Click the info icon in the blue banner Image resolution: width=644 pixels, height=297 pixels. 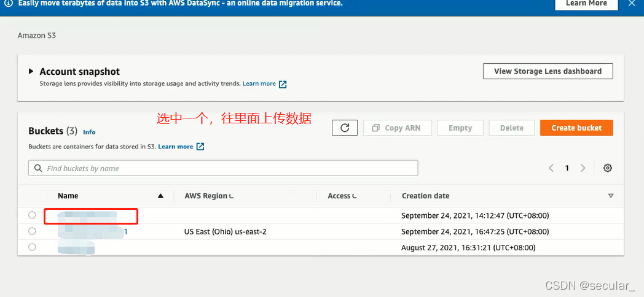click(x=9, y=3)
